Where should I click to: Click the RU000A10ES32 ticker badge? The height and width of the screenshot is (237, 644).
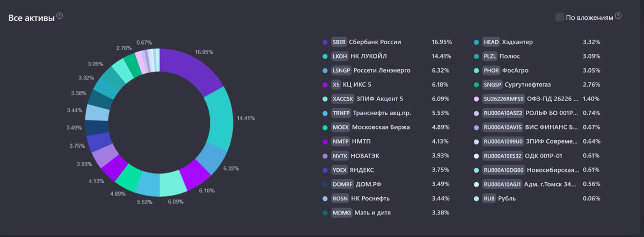[503, 156]
